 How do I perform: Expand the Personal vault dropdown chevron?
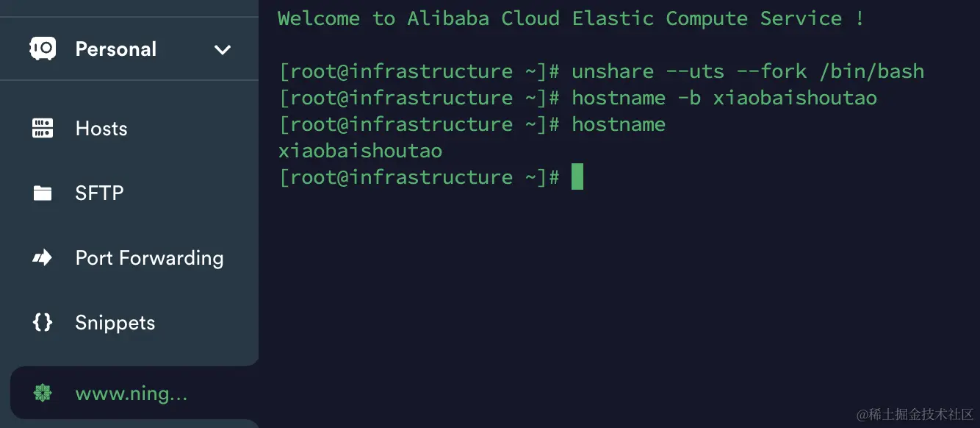coord(222,50)
